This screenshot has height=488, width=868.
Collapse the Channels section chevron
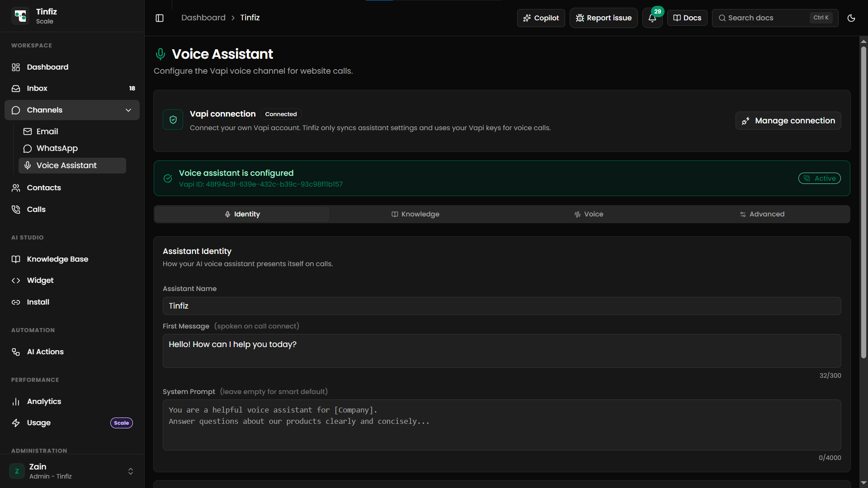point(128,110)
